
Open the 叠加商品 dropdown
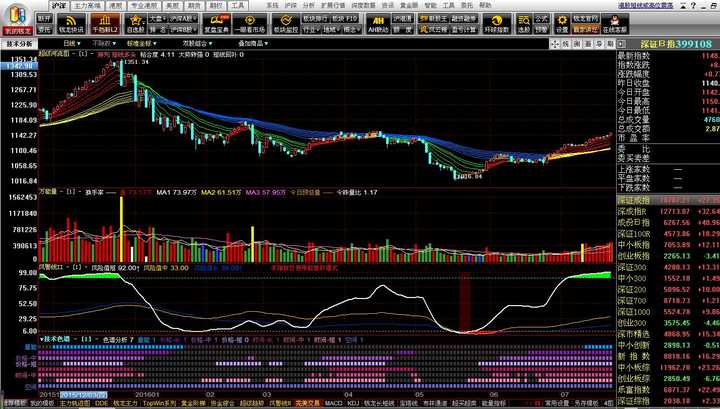pyautogui.click(x=253, y=44)
